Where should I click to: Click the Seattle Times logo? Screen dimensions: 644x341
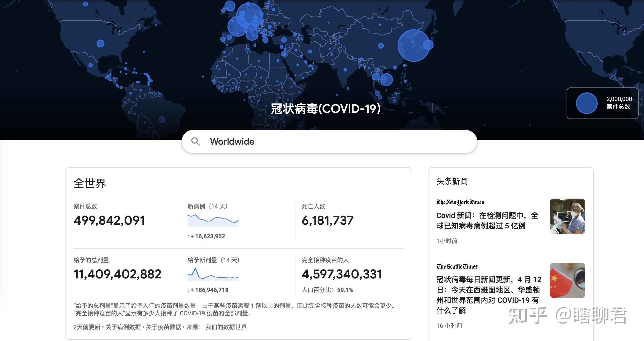pos(457,267)
